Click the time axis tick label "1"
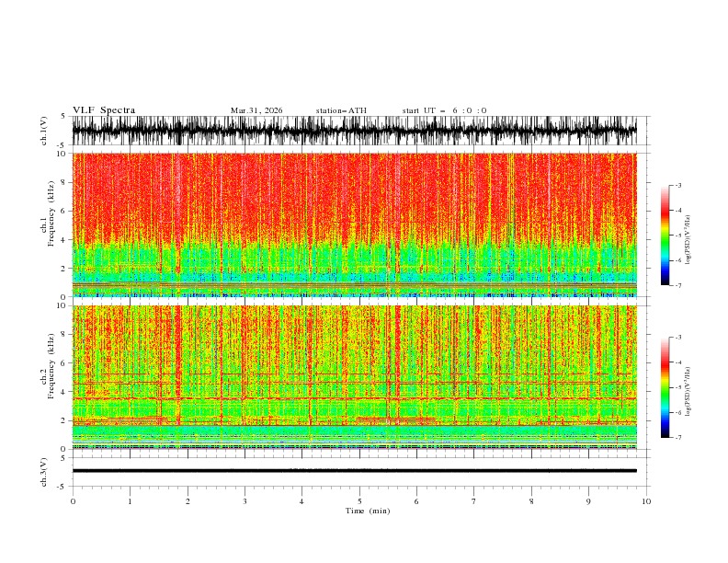The width and height of the screenshot is (728, 563). pyautogui.click(x=130, y=501)
